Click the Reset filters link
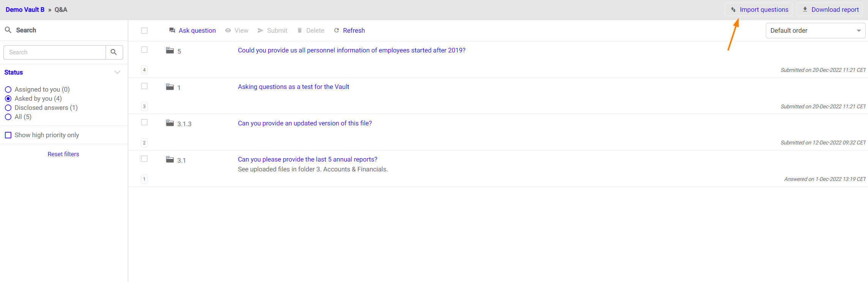This screenshot has height=282, width=868. 63,154
